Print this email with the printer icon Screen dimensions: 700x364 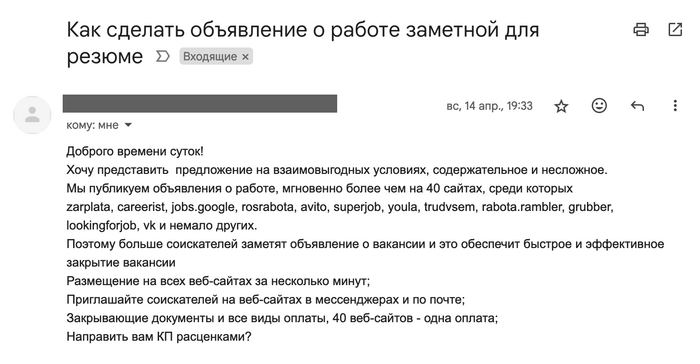641,30
